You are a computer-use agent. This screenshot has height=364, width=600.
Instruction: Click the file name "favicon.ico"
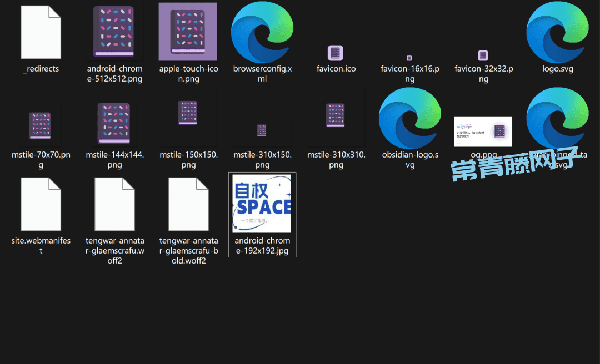[336, 69]
